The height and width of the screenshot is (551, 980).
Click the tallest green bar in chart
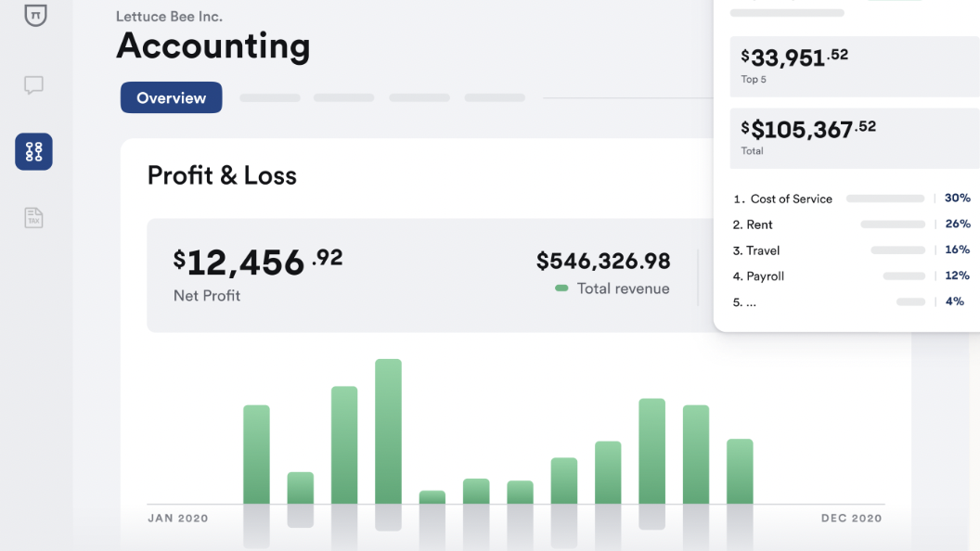pos(388,431)
